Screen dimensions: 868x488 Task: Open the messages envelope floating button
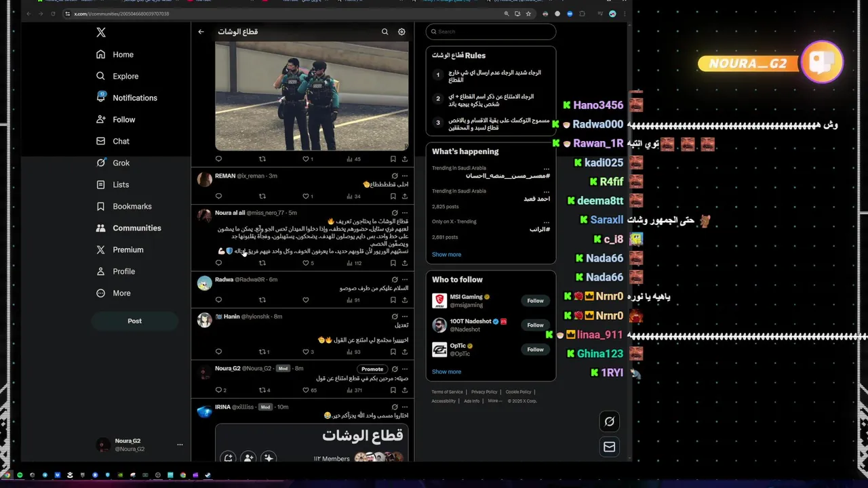coord(609,447)
